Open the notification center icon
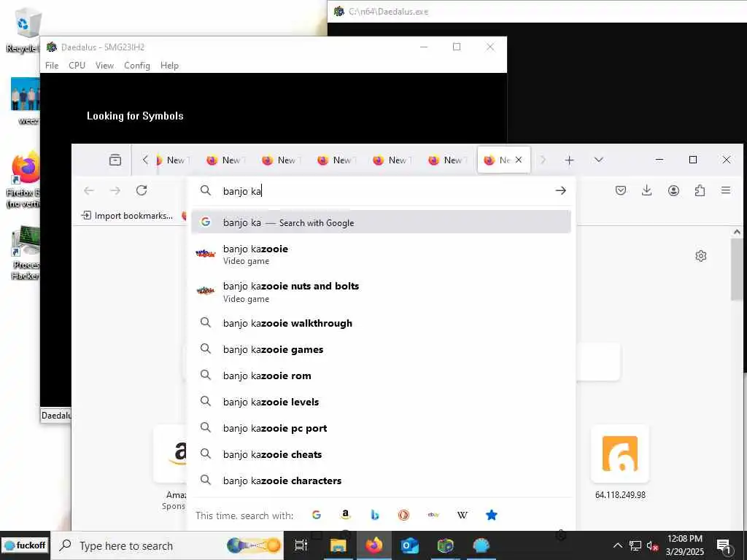747x560 pixels. pyautogui.click(x=724, y=546)
